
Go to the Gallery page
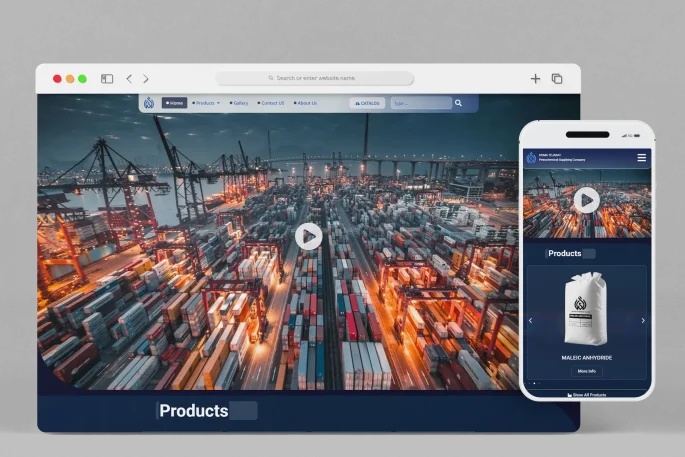[x=239, y=103]
